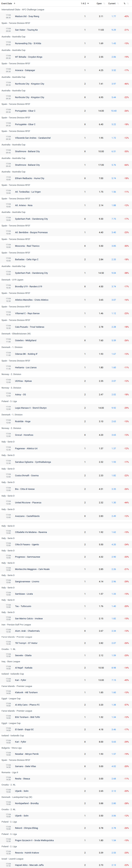Image resolution: width=132 pixels, height=868 pixels.
Task: Click current odds 9.92 for Legia Warsaw II
Action: point(114,408)
